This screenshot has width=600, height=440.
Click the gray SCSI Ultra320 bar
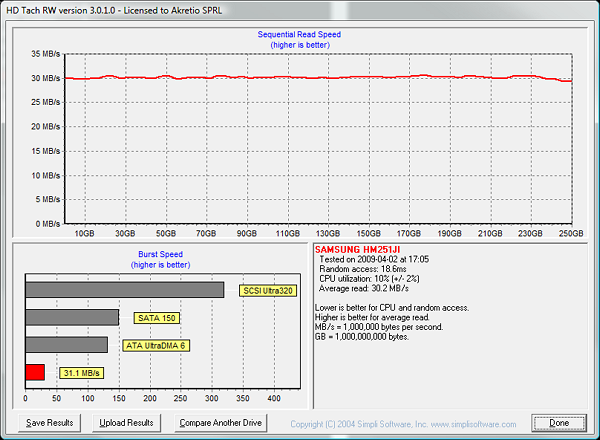[x=123, y=290]
